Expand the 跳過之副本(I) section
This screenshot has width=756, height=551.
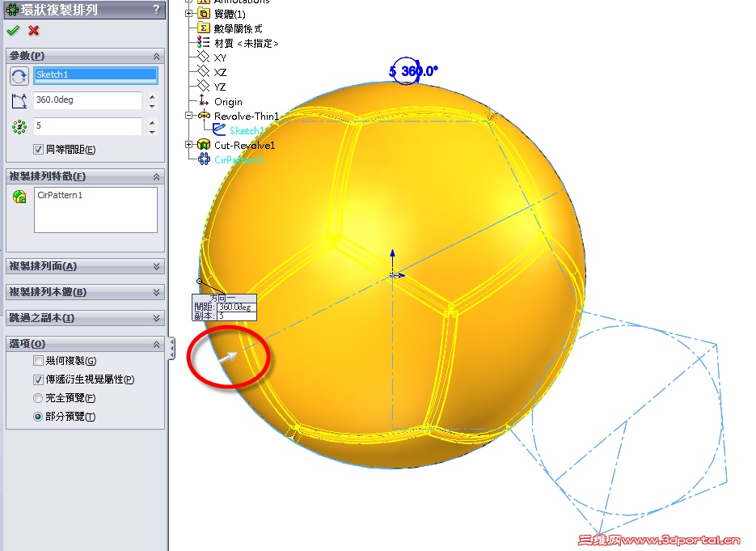tap(156, 319)
